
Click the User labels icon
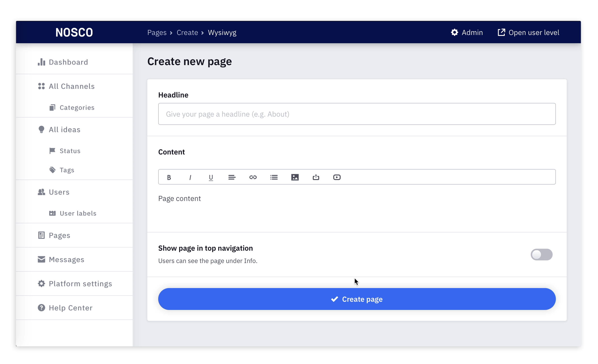coord(52,213)
